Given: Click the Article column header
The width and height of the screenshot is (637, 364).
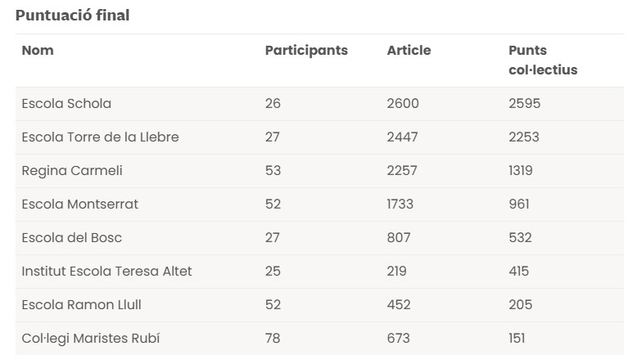Looking at the screenshot, I should 409,50.
